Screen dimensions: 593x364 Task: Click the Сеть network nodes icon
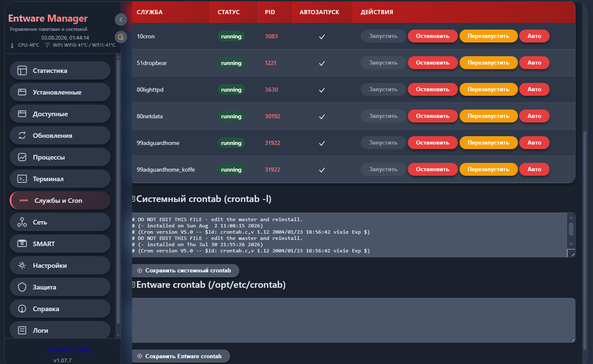tap(22, 222)
